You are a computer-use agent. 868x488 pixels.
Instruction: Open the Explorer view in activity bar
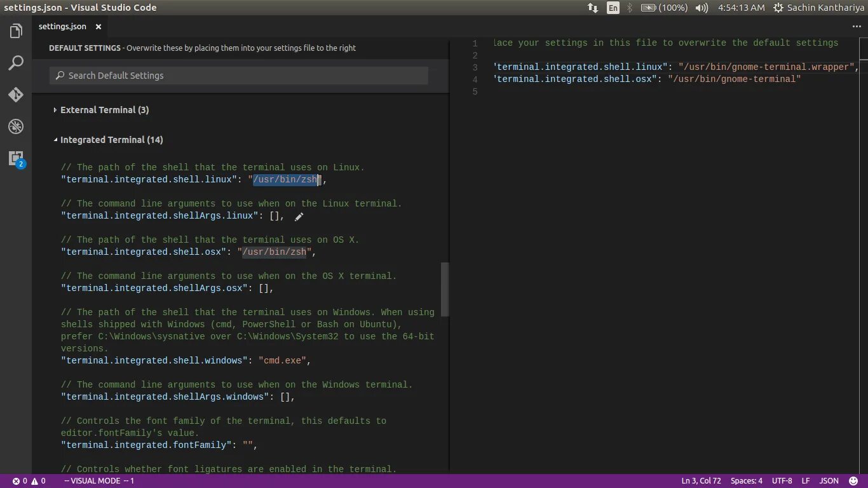click(x=16, y=31)
